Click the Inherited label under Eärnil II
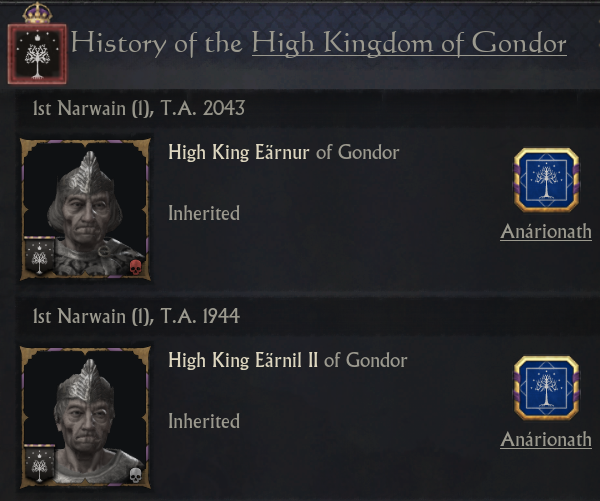 pos(204,421)
